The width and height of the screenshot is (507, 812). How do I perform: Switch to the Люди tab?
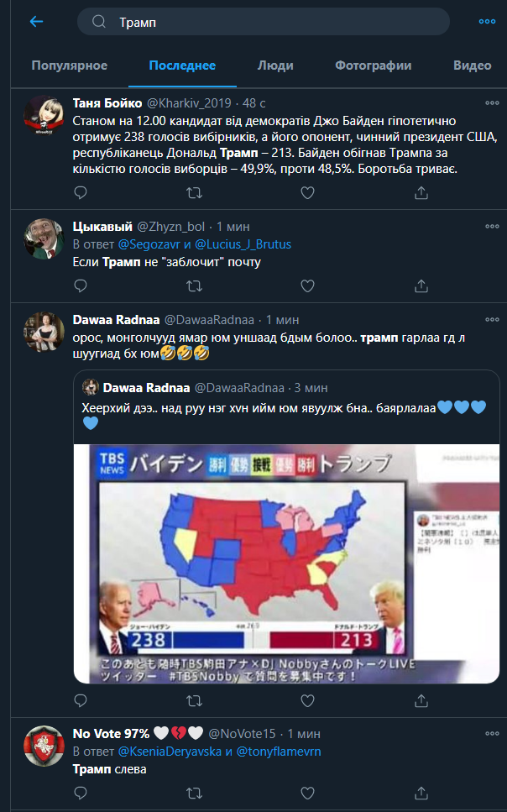[275, 65]
